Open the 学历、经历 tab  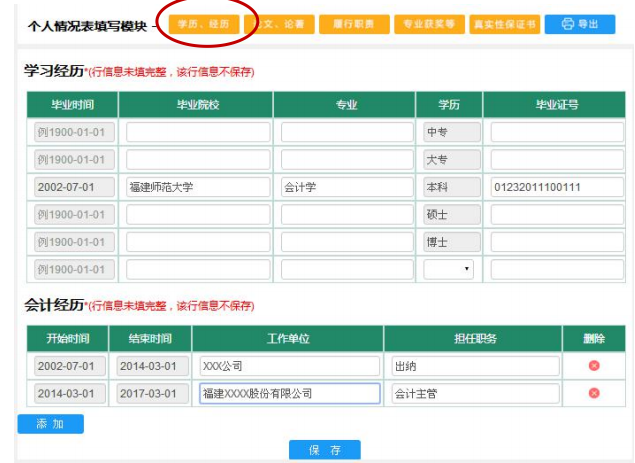(x=204, y=24)
